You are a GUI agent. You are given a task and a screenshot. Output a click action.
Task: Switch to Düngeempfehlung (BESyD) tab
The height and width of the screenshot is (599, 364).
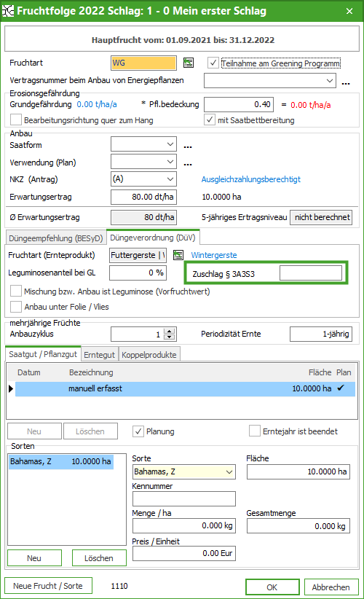click(56, 238)
